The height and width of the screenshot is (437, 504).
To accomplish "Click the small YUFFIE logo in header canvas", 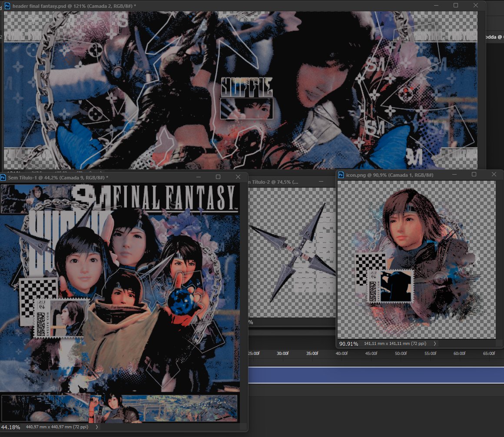I will point(247,87).
